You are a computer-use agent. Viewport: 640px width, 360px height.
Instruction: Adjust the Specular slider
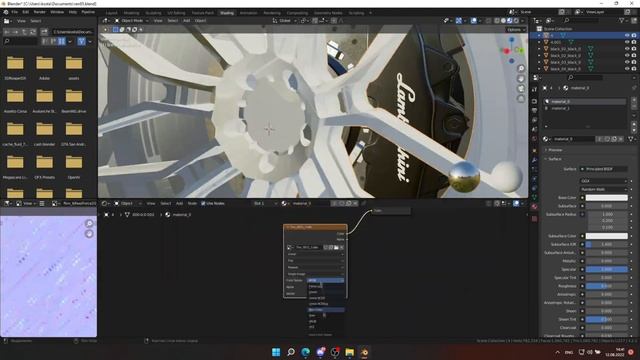tap(607, 269)
